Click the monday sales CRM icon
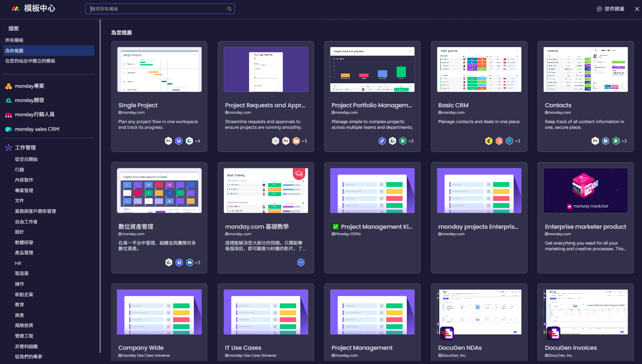Image resolution: width=642 pixels, height=364 pixels. [x=9, y=129]
